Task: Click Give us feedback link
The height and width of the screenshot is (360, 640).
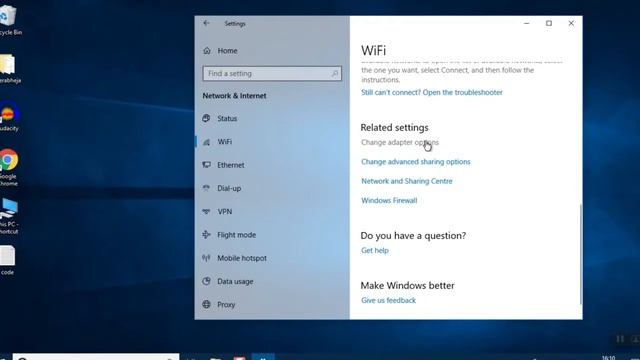Action: coord(388,300)
